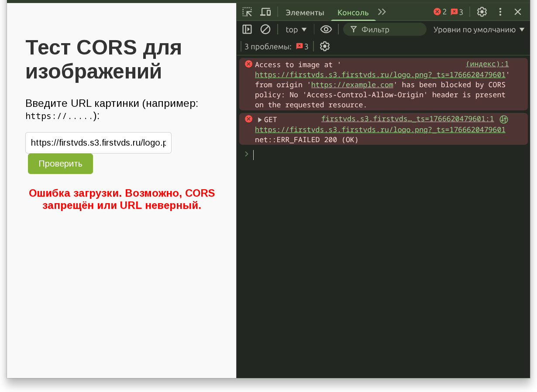The width and height of the screenshot is (537, 392).
Task: Open DevTools settings gear
Action: pyautogui.click(x=482, y=12)
